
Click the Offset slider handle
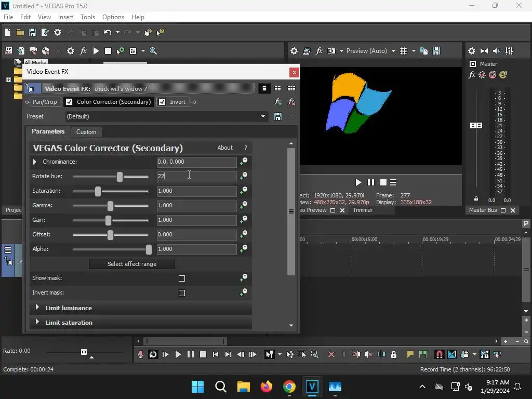click(110, 235)
